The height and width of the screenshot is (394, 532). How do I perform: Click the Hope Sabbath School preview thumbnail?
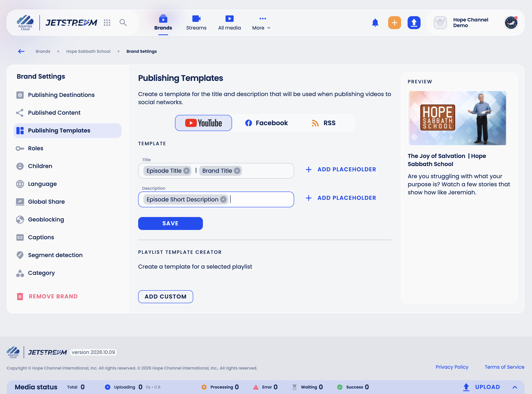(x=457, y=118)
